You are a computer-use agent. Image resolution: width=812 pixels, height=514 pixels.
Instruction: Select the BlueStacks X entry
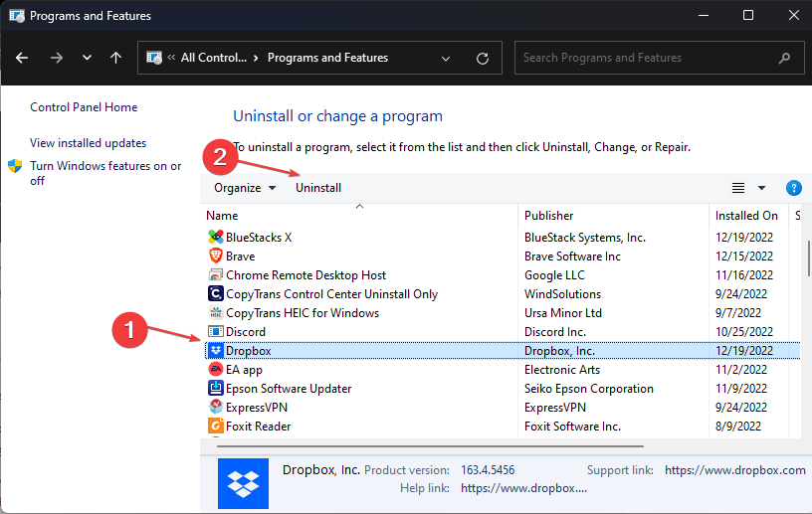click(x=259, y=237)
